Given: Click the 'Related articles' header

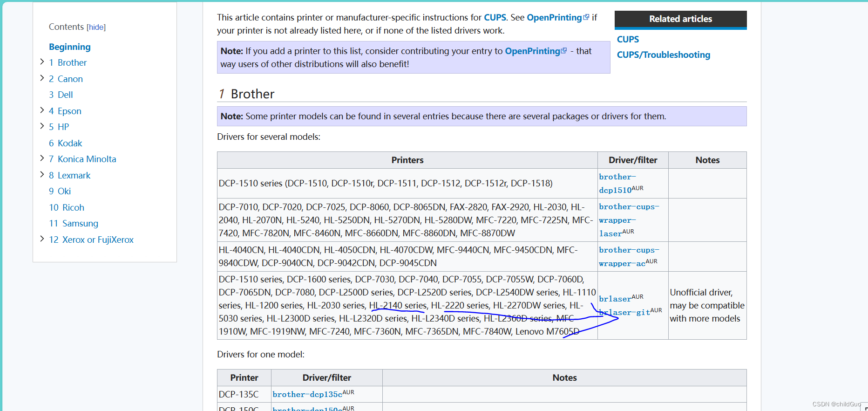Looking at the screenshot, I should click(x=680, y=19).
